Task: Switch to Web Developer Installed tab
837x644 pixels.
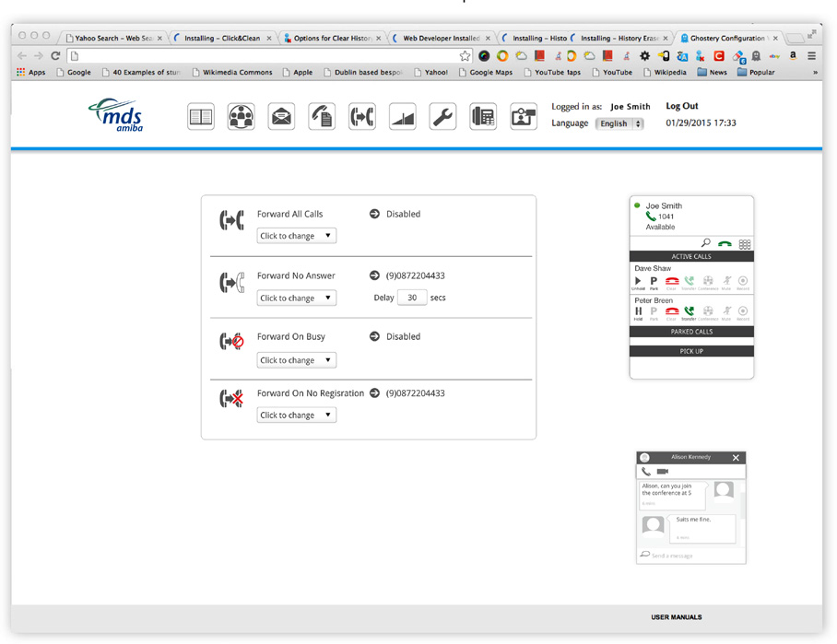Action: (x=442, y=38)
